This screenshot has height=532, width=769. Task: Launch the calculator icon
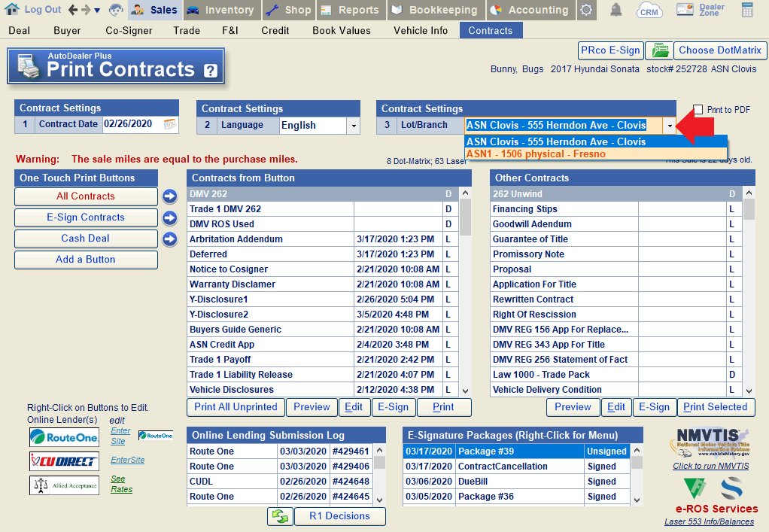(747, 10)
